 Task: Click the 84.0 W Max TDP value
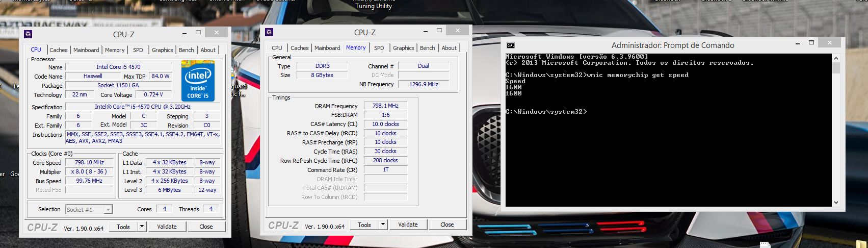(x=161, y=76)
